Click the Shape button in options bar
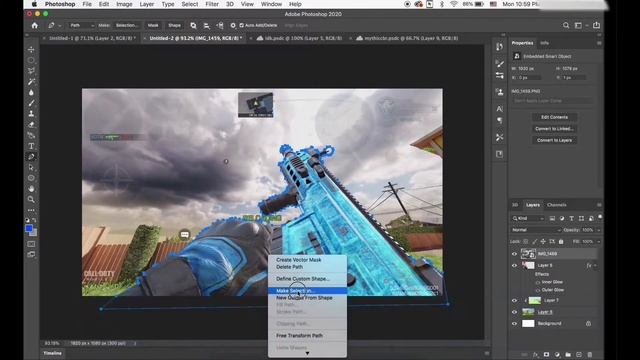 174,25
